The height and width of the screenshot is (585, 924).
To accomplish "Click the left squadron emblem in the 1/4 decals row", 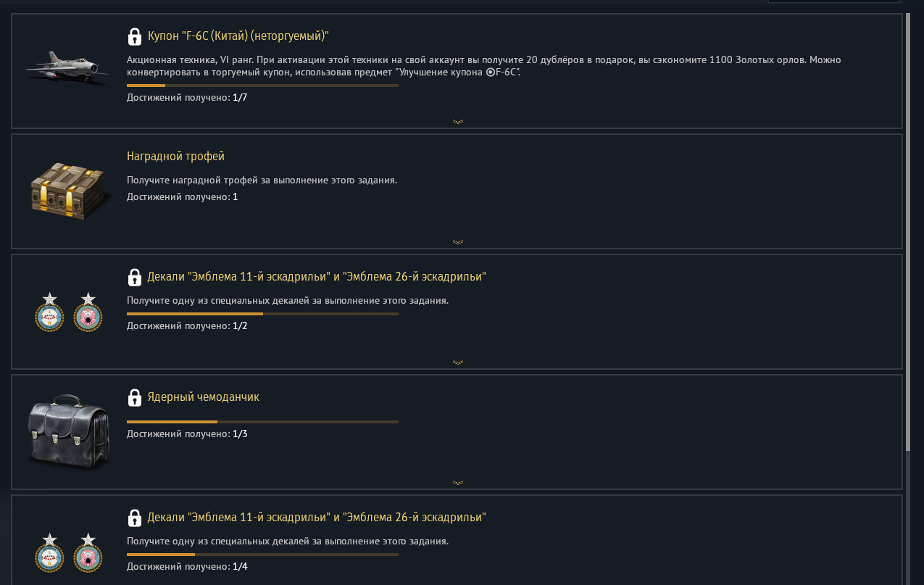I will [49, 553].
